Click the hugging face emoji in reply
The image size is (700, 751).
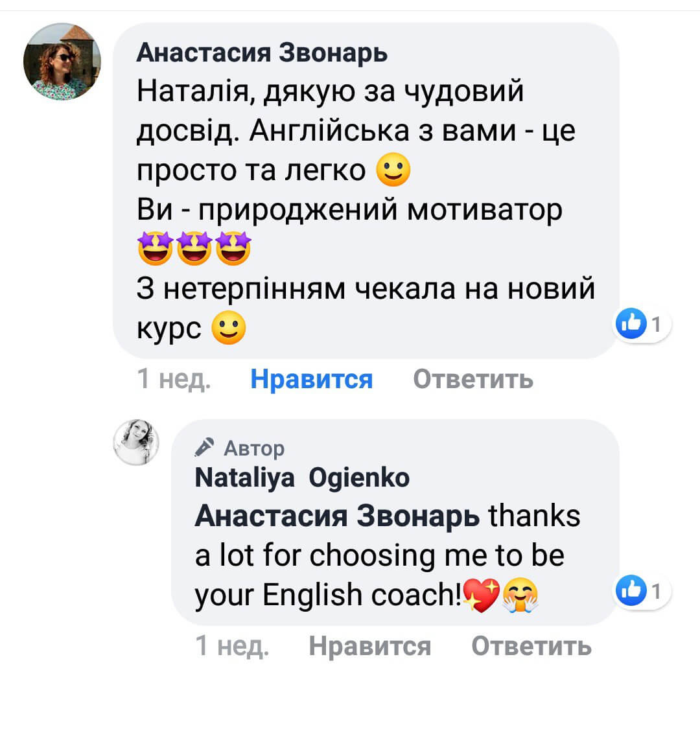click(521, 595)
